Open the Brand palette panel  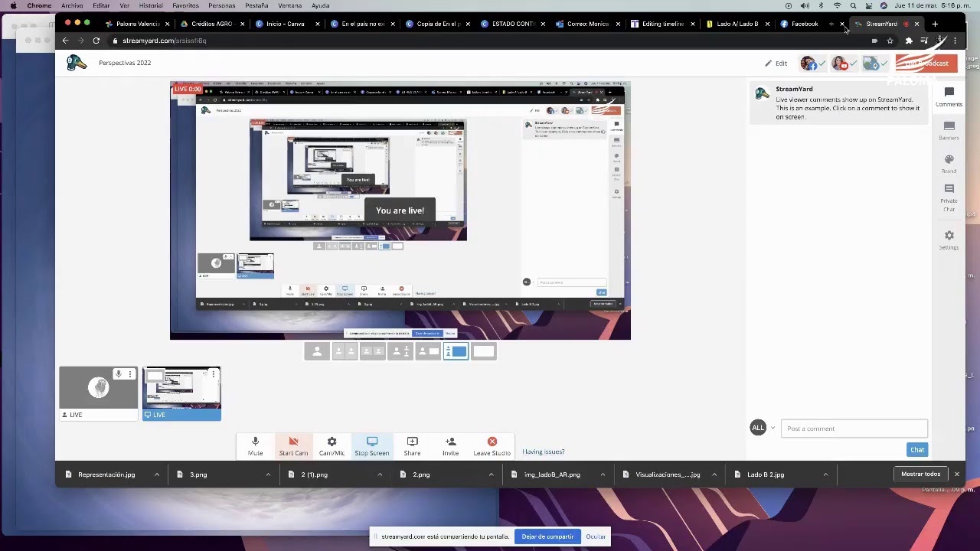tap(949, 164)
